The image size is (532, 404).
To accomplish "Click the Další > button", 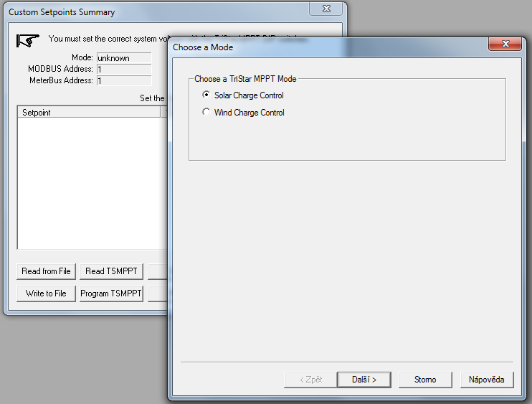I will click(x=364, y=380).
